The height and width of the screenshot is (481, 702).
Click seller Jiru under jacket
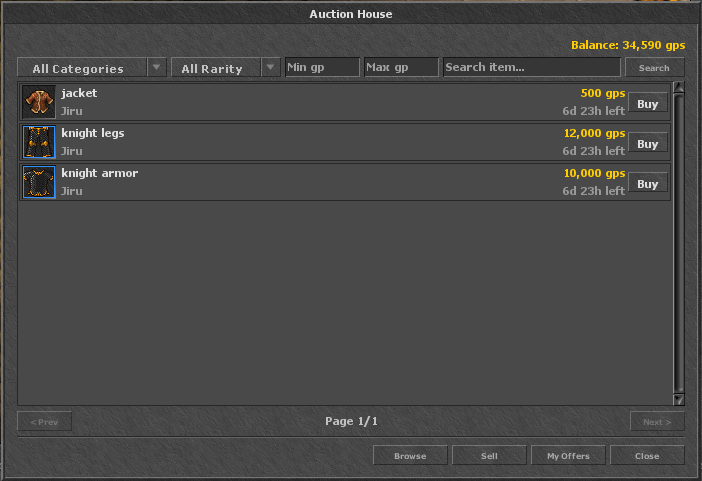coord(72,111)
